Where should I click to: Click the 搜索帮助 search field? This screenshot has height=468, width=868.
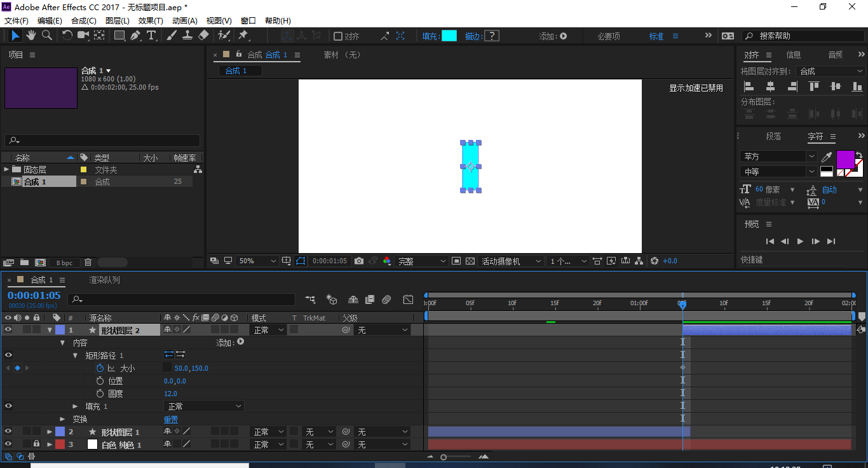(803, 36)
